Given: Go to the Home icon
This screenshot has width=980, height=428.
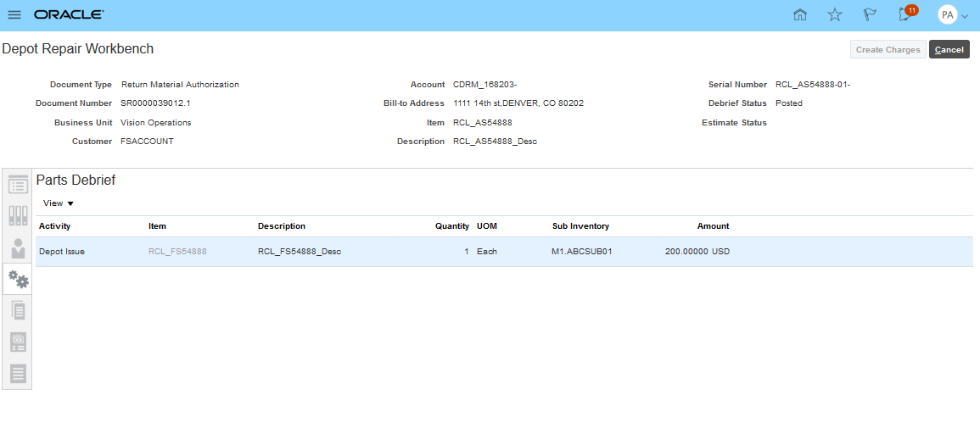Looking at the screenshot, I should click(x=799, y=15).
